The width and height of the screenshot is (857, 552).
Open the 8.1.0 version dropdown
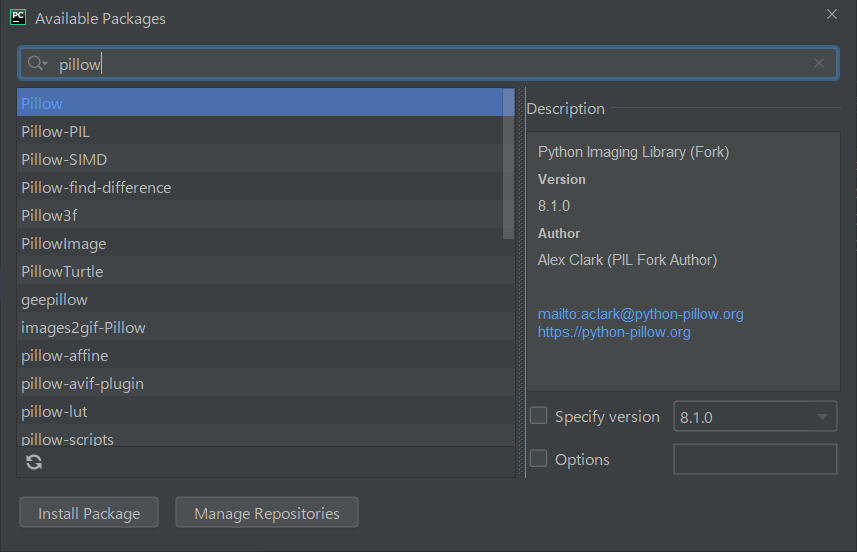pyautogui.click(x=755, y=417)
